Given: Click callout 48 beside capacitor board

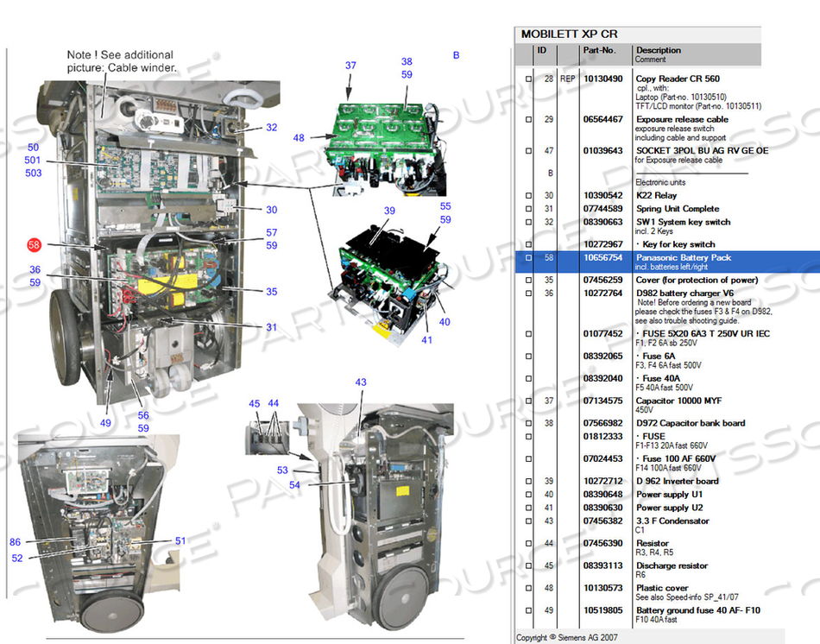Looking at the screenshot, I should point(299,137).
